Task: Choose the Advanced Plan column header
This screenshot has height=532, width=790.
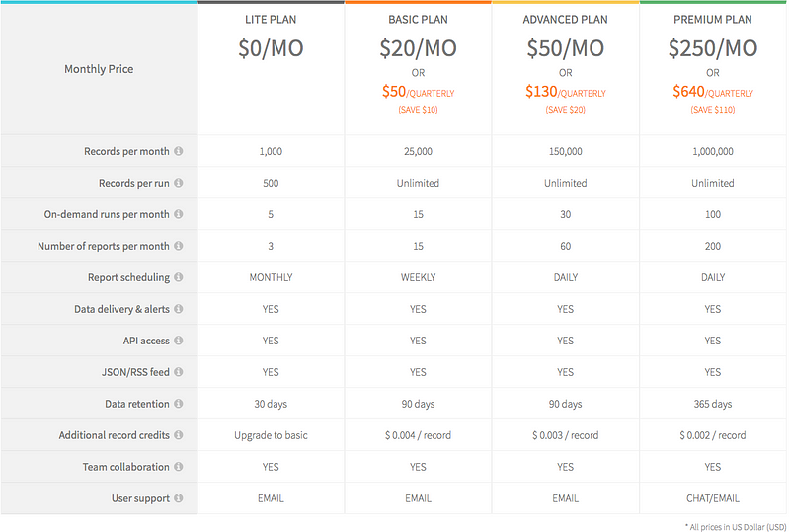Action: (565, 20)
